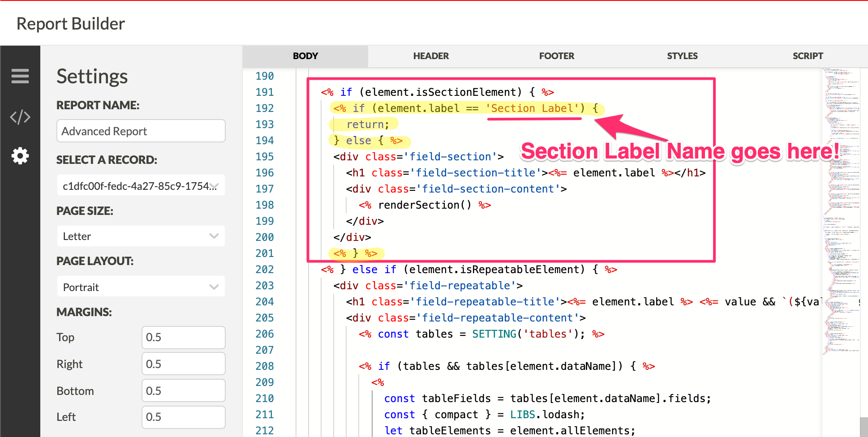
Task: Click 'element.allElements' on line 212
Action: click(x=570, y=431)
